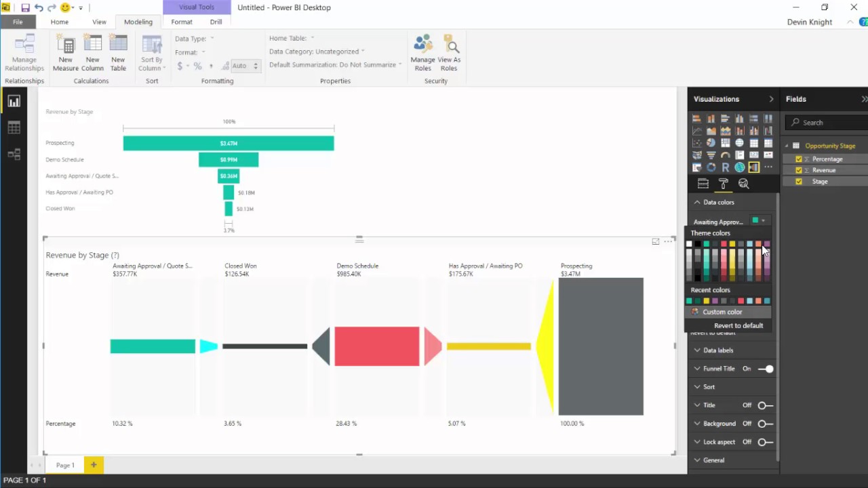The width and height of the screenshot is (868, 488).
Task: Pick the red theme color swatch
Action: pyautogui.click(x=724, y=244)
